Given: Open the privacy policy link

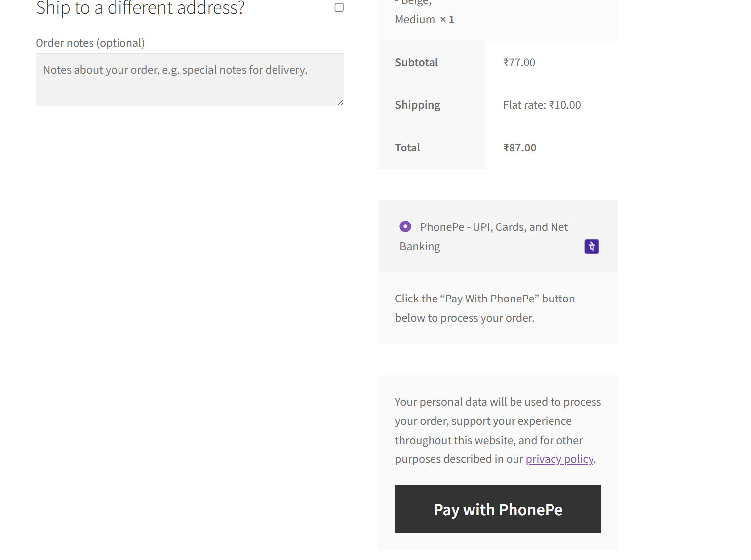Looking at the screenshot, I should tap(559, 459).
